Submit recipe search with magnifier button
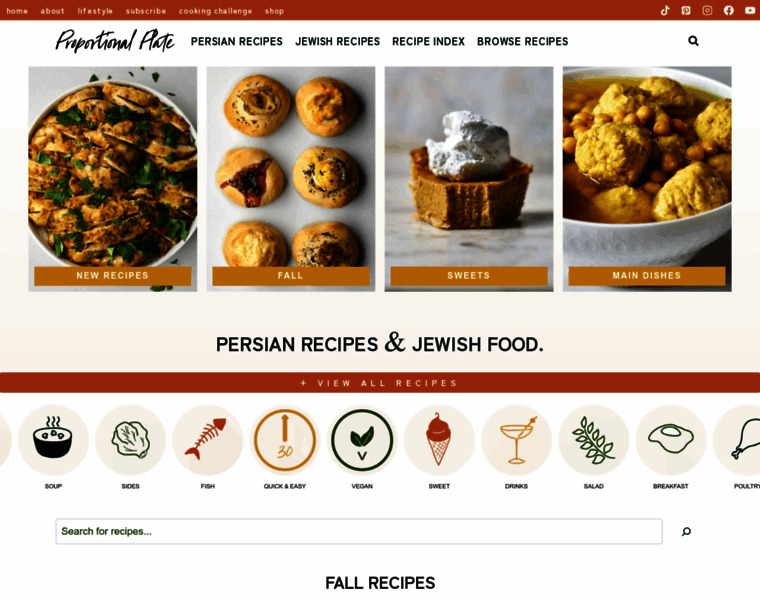Screen dimensions: 760x600 click(686, 532)
